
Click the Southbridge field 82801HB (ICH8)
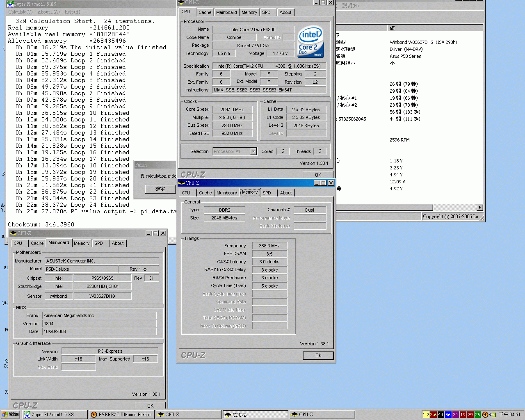103,286
